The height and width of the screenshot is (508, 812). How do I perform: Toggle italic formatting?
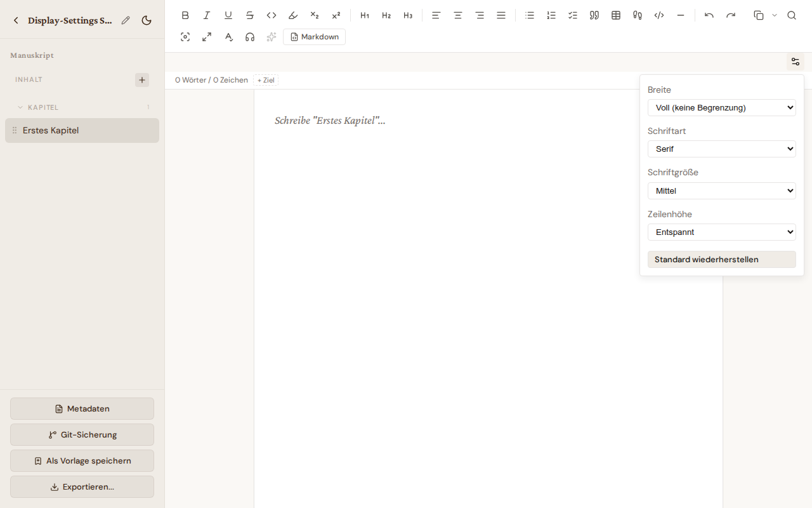pyautogui.click(x=207, y=15)
